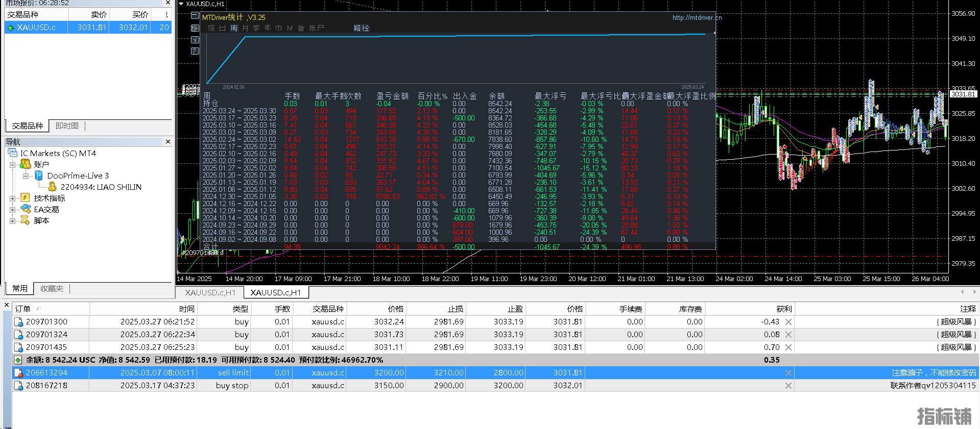Switch to the 即时图 tick chart tab
This screenshot has width=980, height=429.
[67, 125]
